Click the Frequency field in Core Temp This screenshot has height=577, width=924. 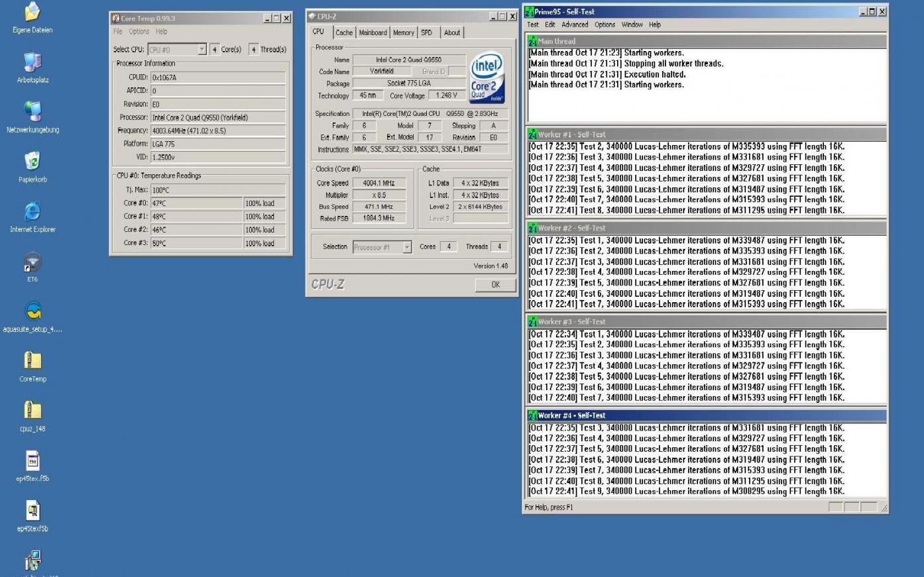click(218, 131)
